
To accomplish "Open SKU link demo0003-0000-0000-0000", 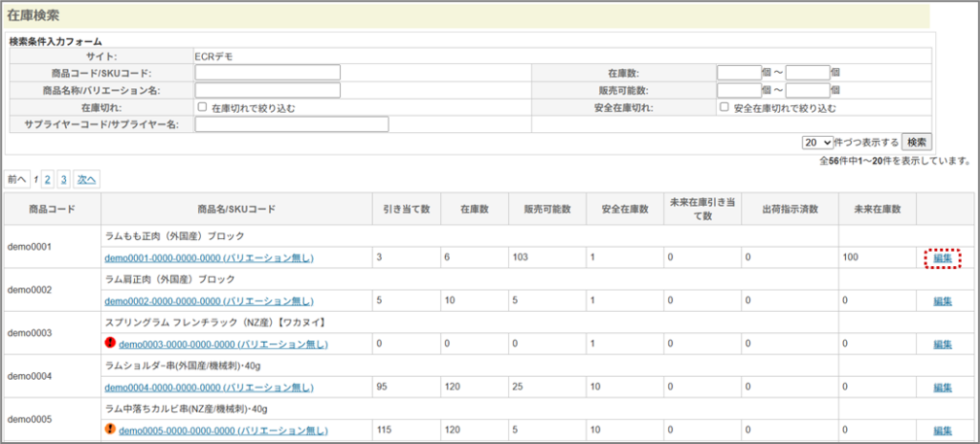I will 223,344.
